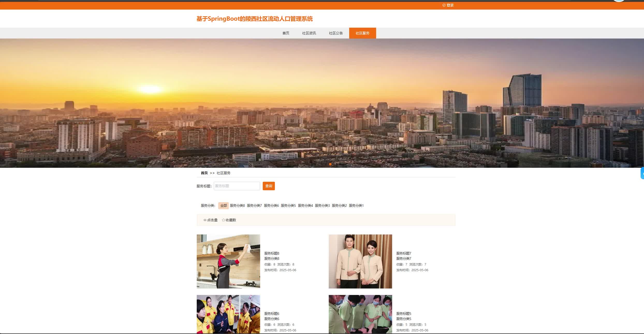Select the 全部 category filter
This screenshot has height=334, width=644.
pyautogui.click(x=223, y=206)
